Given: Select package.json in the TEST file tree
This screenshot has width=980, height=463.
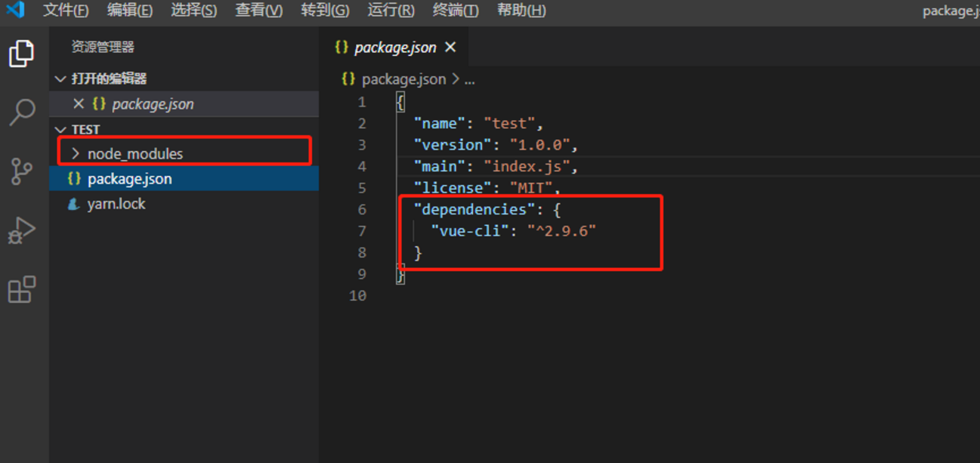Looking at the screenshot, I should [184, 179].
